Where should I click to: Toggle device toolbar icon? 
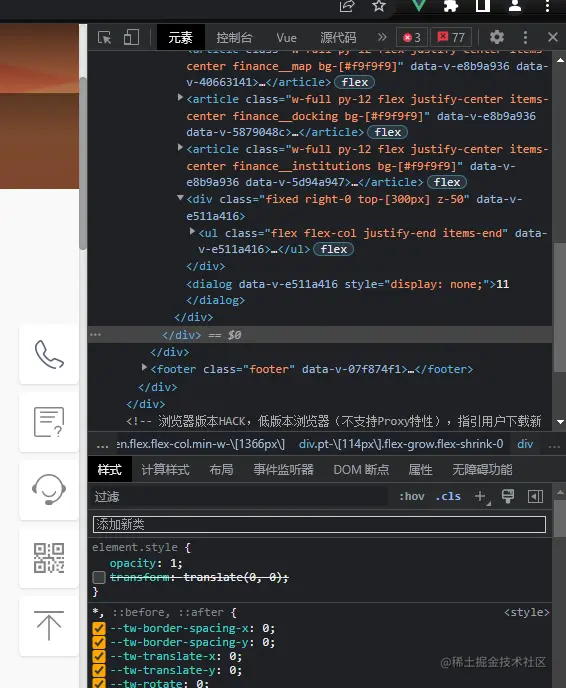point(131,38)
